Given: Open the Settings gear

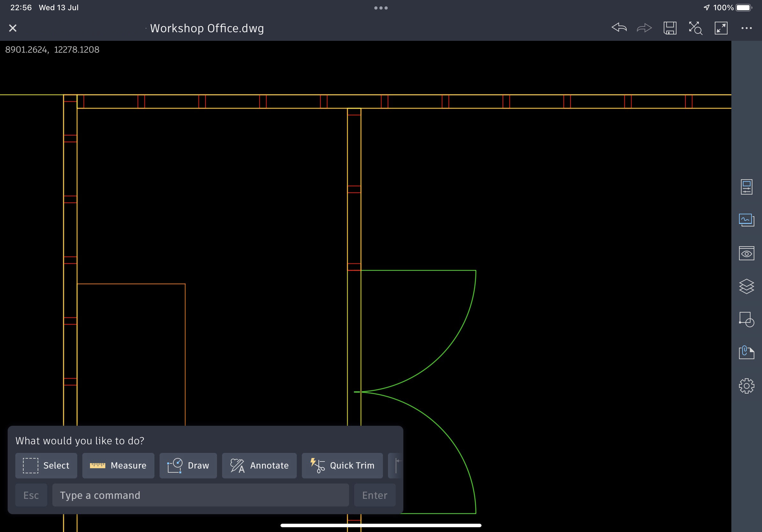Looking at the screenshot, I should pos(746,386).
